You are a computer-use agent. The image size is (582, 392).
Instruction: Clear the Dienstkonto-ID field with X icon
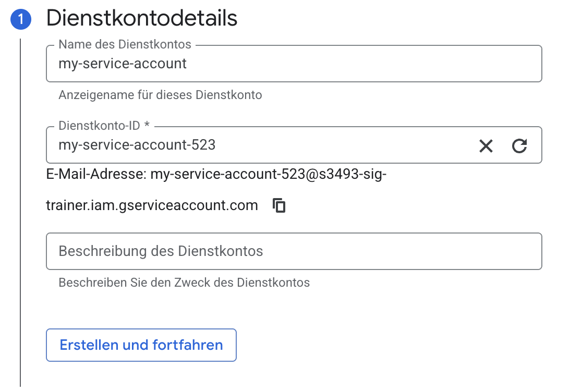tap(486, 146)
